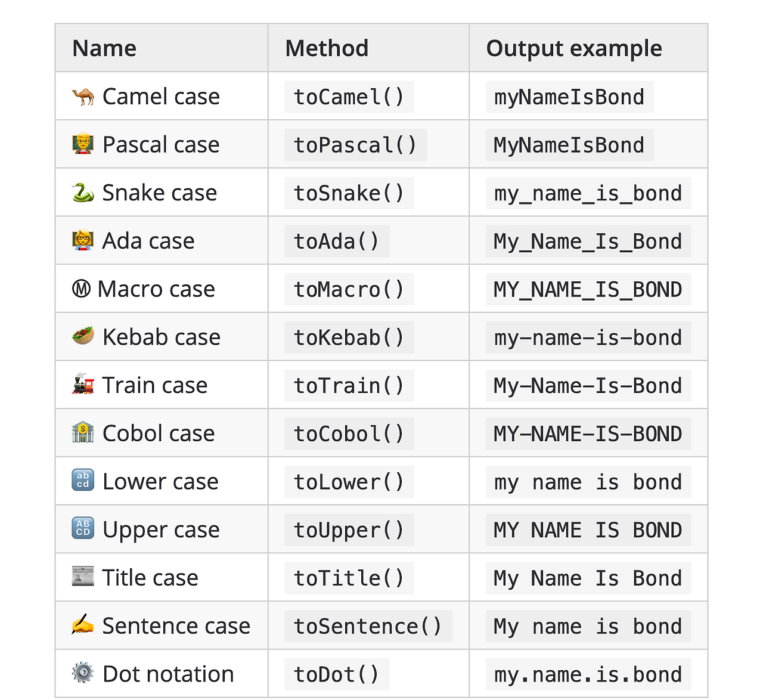Click the Pascal case teacher emoji
Image resolution: width=763 pixels, height=700 pixels.
click(x=83, y=144)
